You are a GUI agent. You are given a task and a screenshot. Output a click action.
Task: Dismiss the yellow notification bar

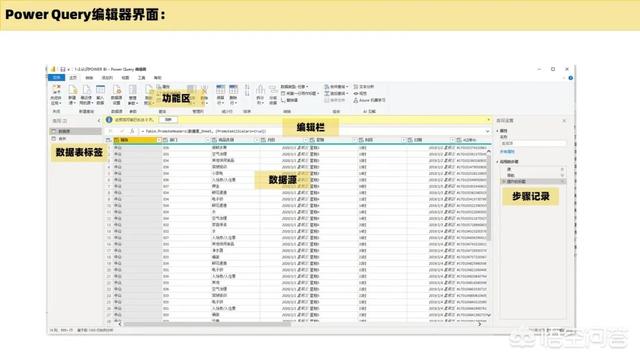488,120
